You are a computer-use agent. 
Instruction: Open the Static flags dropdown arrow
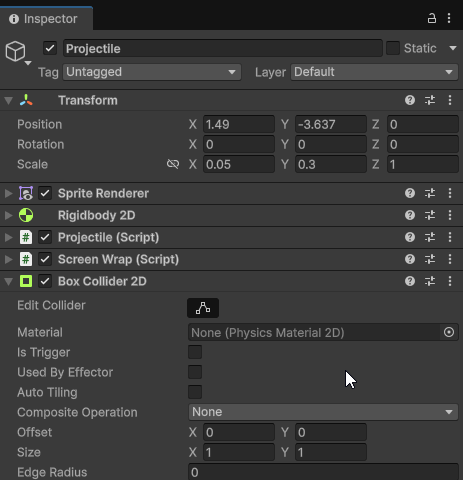[453, 48]
